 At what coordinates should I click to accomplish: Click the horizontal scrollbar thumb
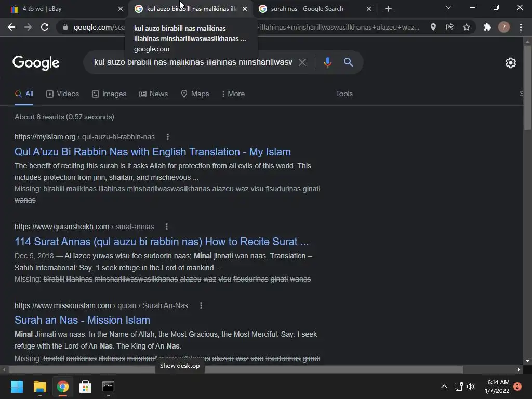235,369
